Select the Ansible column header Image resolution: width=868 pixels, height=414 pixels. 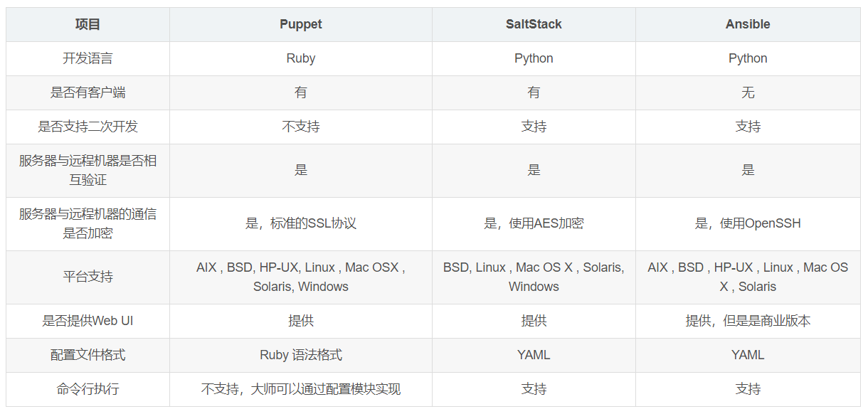pyautogui.click(x=748, y=24)
